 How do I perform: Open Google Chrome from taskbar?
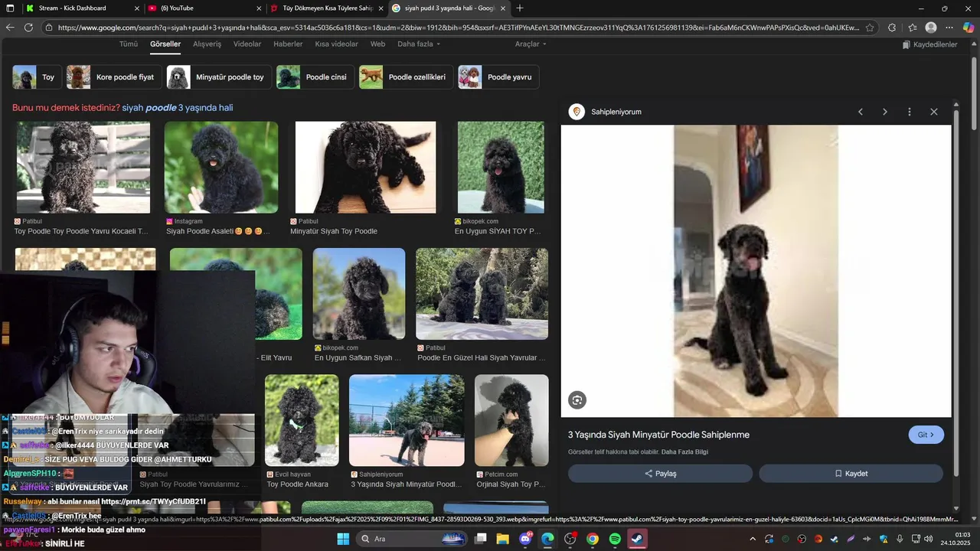pos(593,539)
